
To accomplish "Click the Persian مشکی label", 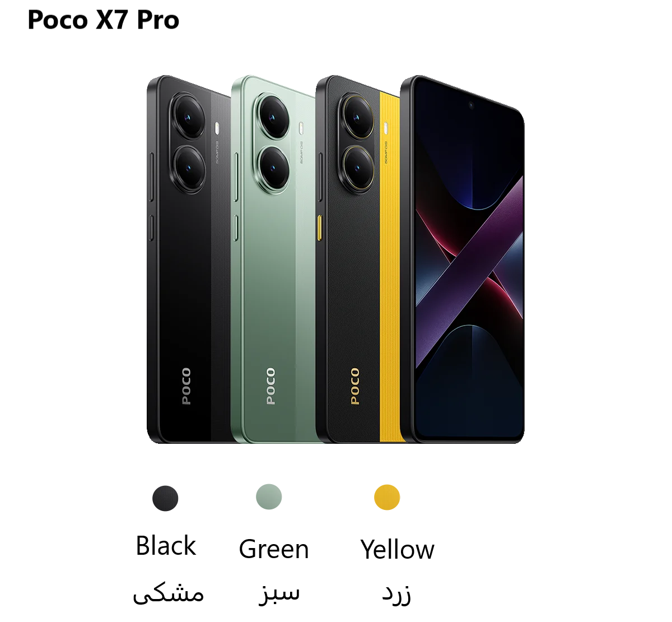I will 168,593.
